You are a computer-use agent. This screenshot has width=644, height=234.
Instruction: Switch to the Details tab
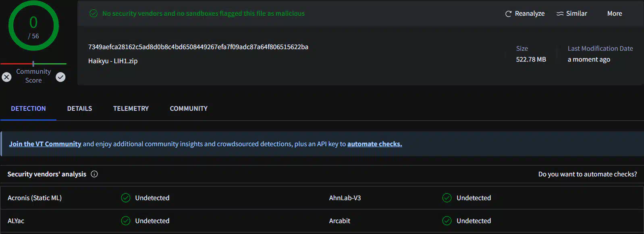tap(79, 108)
